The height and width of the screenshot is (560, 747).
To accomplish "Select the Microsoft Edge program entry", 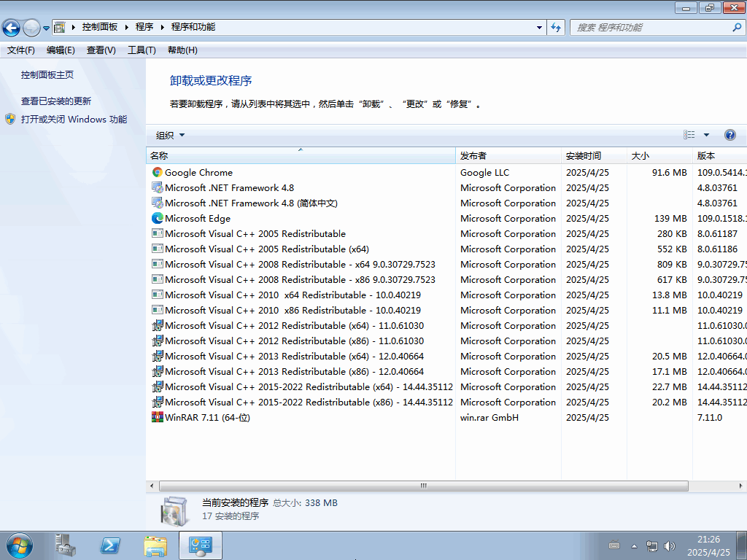I will [197, 218].
